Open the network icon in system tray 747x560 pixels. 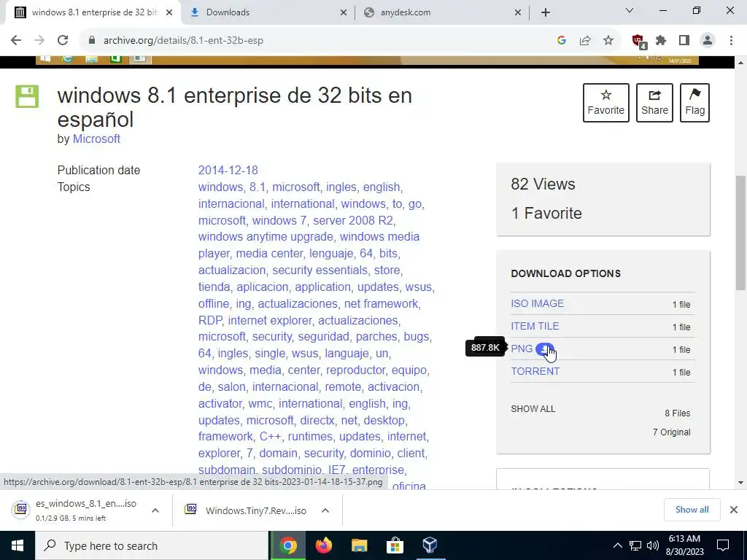point(635,545)
